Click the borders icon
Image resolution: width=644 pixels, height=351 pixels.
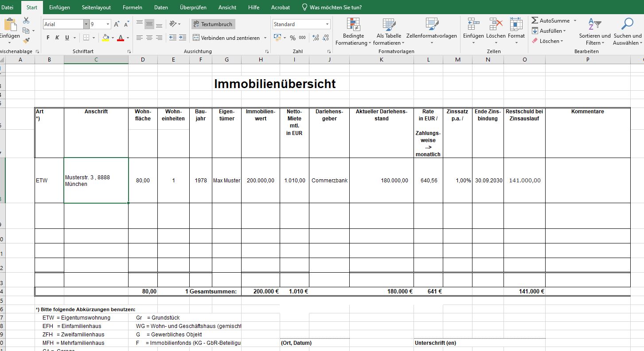[x=86, y=38]
